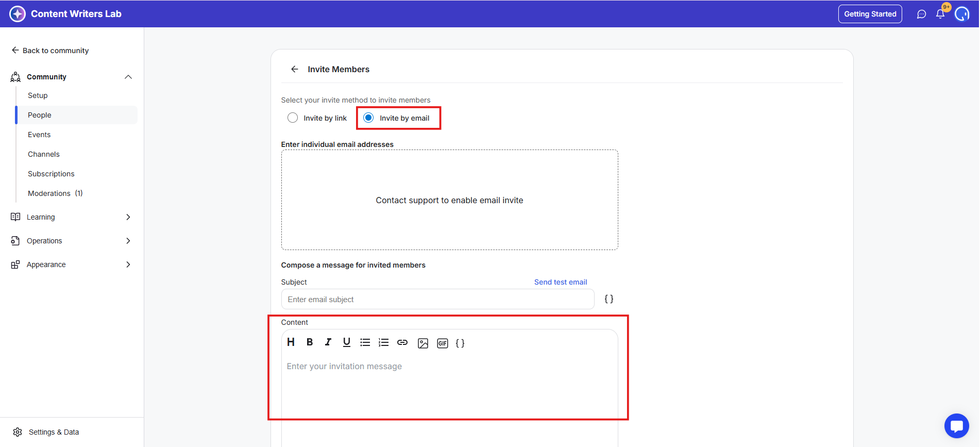The width and height of the screenshot is (980, 447).
Task: Click the email subject input field
Action: [x=438, y=299]
